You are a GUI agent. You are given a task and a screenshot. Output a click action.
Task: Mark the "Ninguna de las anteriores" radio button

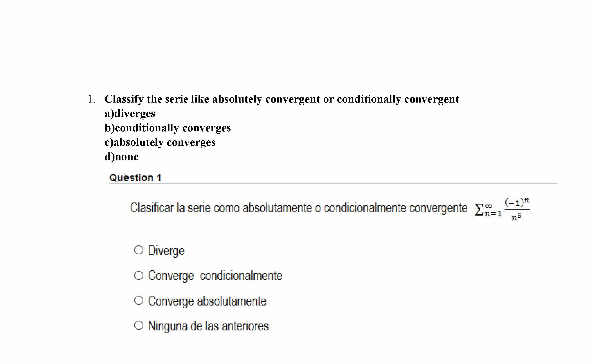(x=139, y=325)
